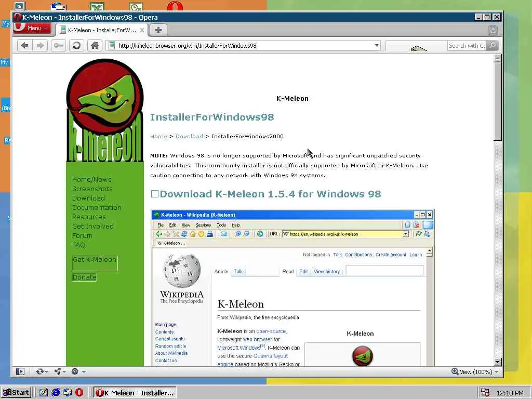
Task: Open the Windows Start button
Action: point(16,393)
